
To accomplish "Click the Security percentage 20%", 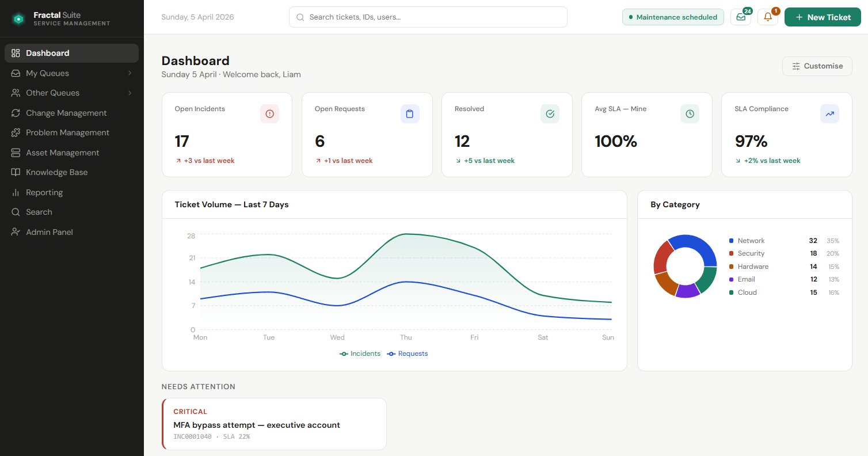I will point(833,253).
